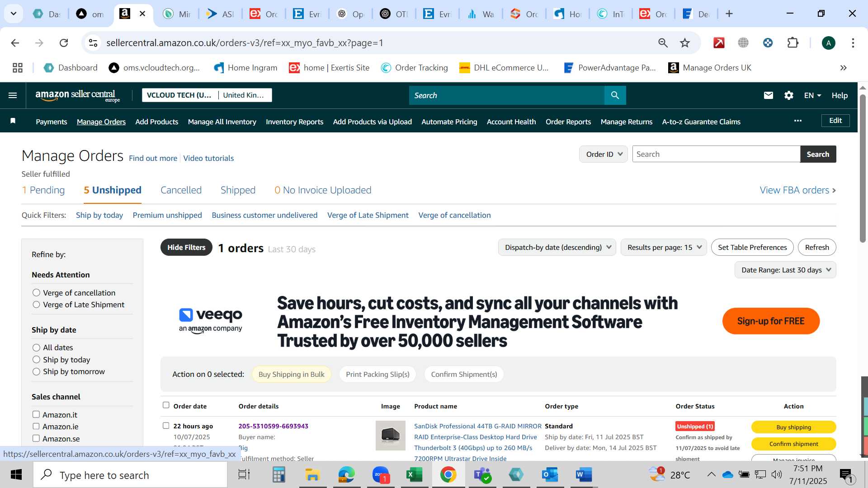This screenshot has width=868, height=488.
Task: Click the Refresh orders button
Action: point(817,247)
